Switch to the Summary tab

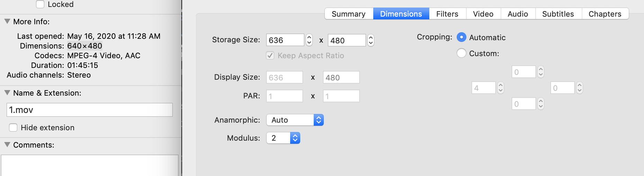(x=348, y=14)
